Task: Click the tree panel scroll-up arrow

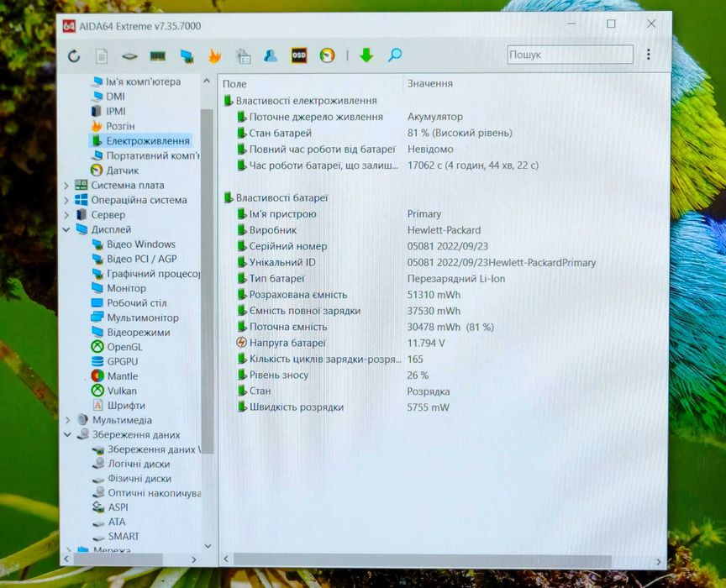Action: tap(207, 81)
